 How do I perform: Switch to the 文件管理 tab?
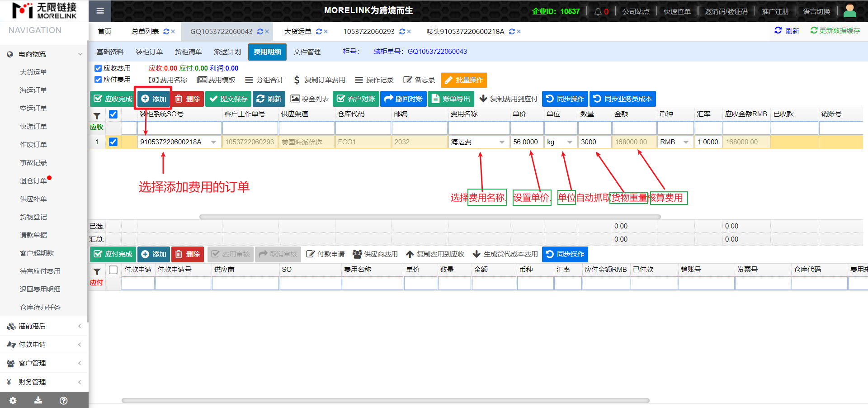coord(307,52)
